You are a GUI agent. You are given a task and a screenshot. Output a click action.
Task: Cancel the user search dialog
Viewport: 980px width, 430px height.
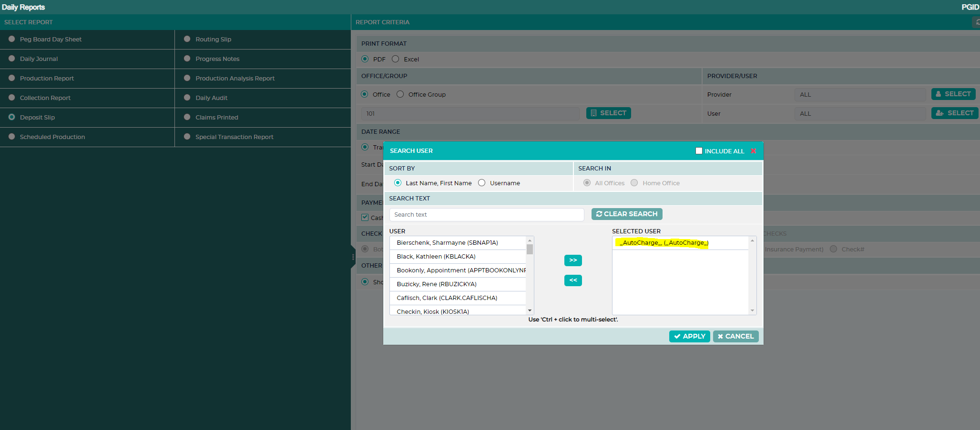735,336
